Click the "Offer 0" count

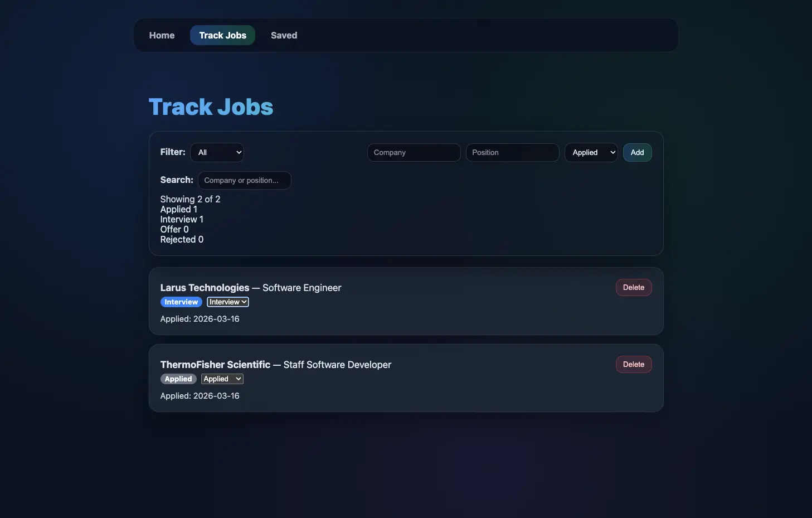point(174,229)
